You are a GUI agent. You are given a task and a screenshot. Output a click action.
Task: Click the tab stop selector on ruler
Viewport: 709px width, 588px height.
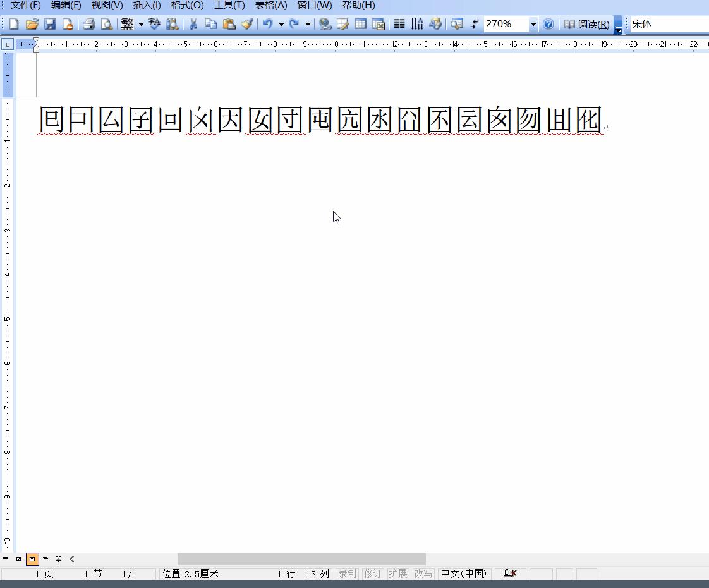tap(7, 44)
